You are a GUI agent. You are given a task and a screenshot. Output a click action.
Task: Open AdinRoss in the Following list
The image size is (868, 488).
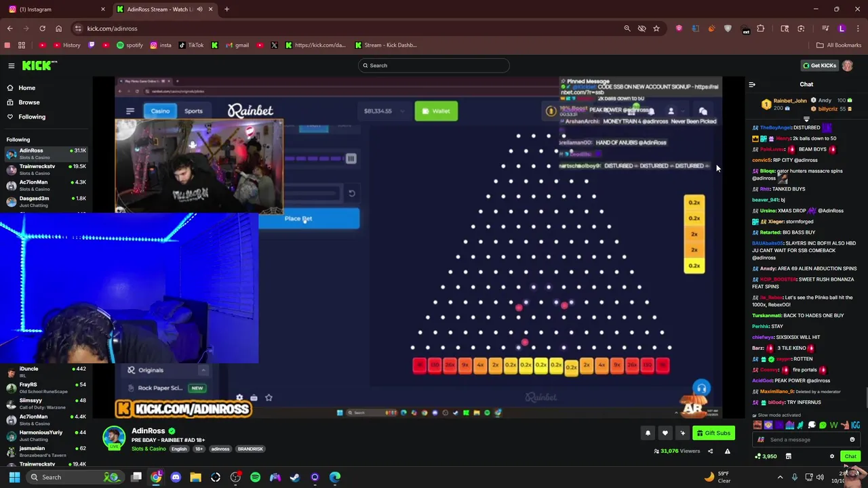pyautogui.click(x=46, y=153)
